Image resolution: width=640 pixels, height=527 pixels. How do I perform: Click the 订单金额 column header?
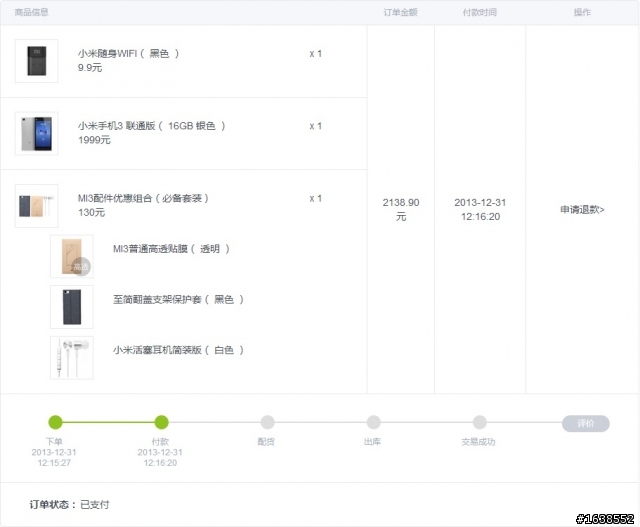[400, 12]
